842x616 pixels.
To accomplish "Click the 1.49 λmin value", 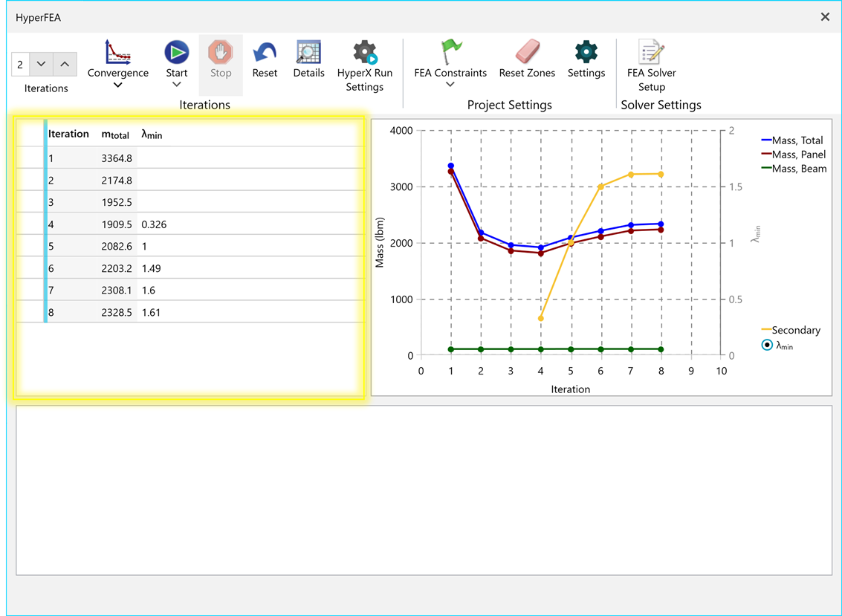I will (x=152, y=268).
